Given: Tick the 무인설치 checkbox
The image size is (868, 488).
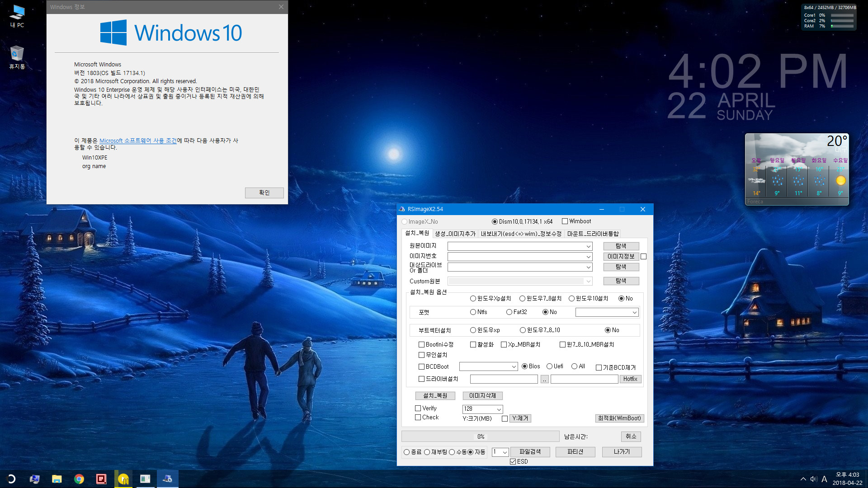Looking at the screenshot, I should tap(421, 355).
